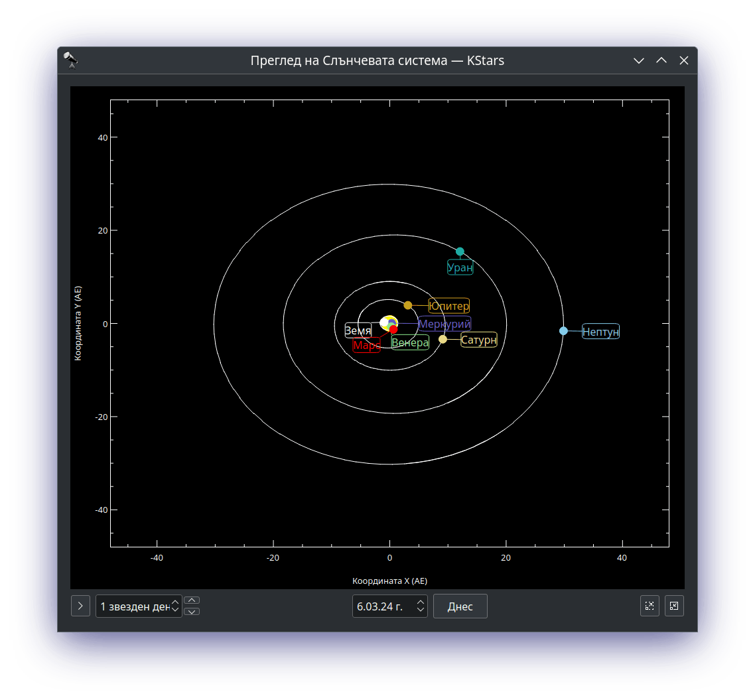Click the date field's up/down spinner arrows
This screenshot has width=755, height=700.
[421, 606]
